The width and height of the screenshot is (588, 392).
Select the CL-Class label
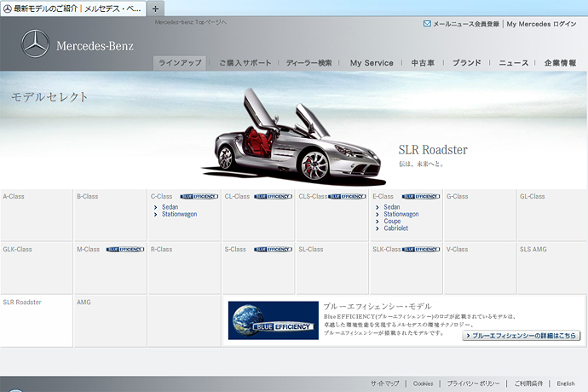(237, 197)
